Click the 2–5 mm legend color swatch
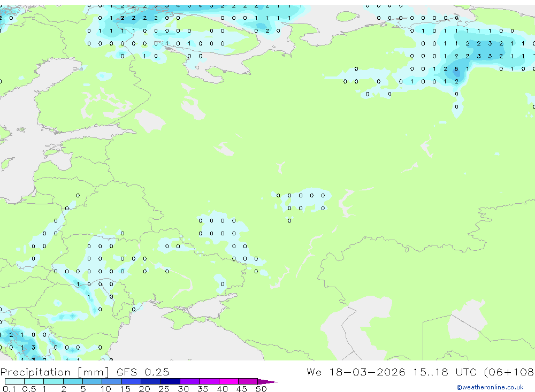 click(x=73, y=381)
